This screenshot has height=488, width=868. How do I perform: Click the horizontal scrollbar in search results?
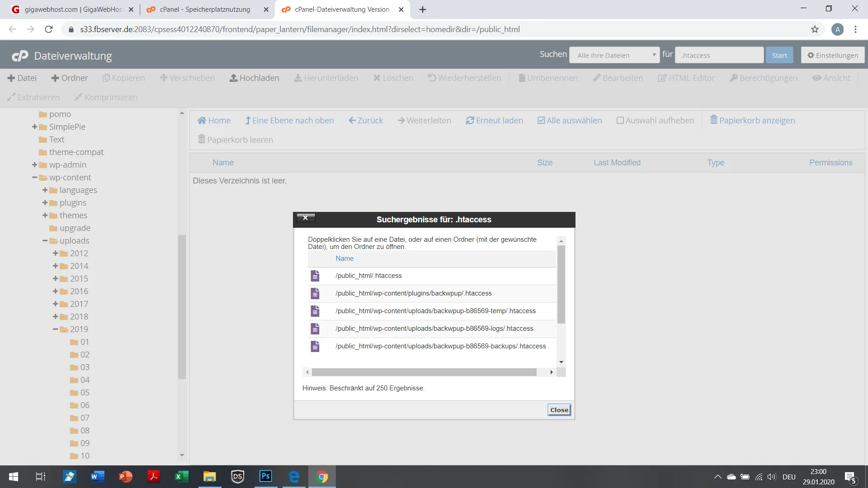click(424, 372)
